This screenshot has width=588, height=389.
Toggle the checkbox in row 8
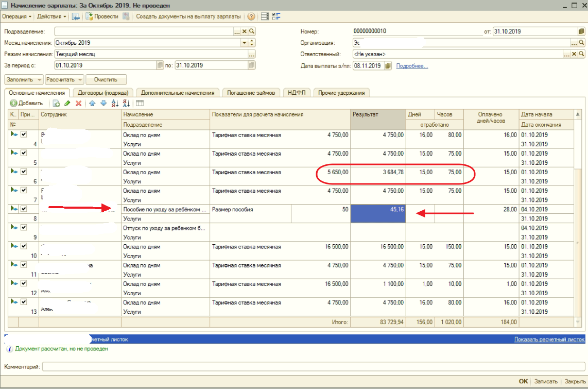[x=23, y=209]
